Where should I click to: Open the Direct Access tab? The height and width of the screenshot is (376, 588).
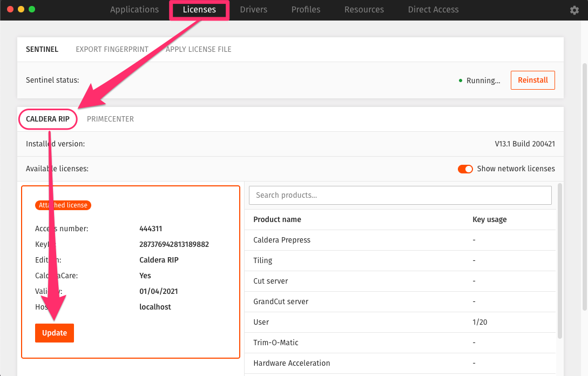[433, 10]
